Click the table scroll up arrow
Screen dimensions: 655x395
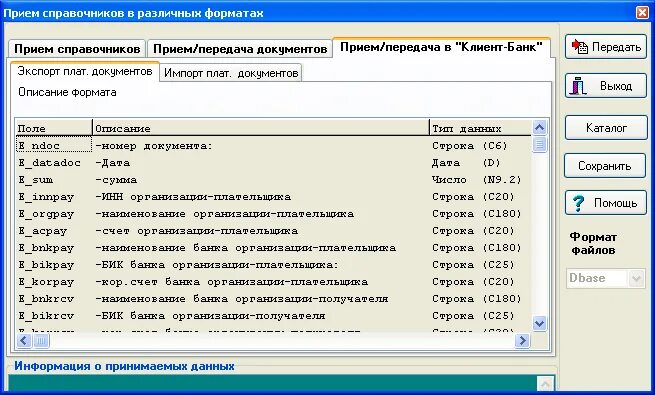click(539, 127)
